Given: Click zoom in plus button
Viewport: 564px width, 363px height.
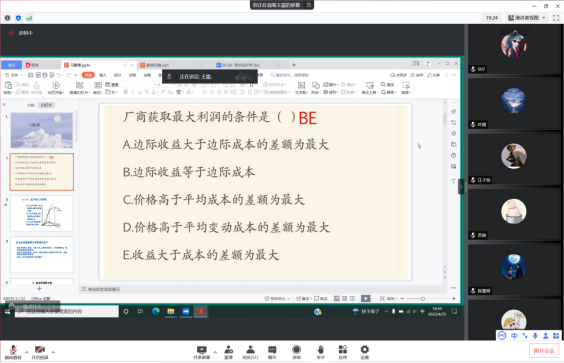Looking at the screenshot, I should click(454, 298).
